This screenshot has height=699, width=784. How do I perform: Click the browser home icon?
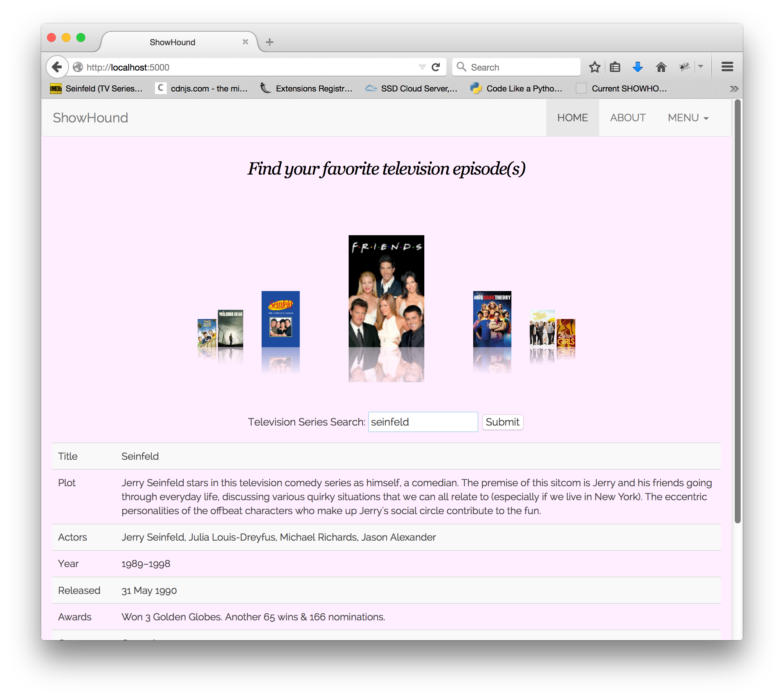pos(660,67)
